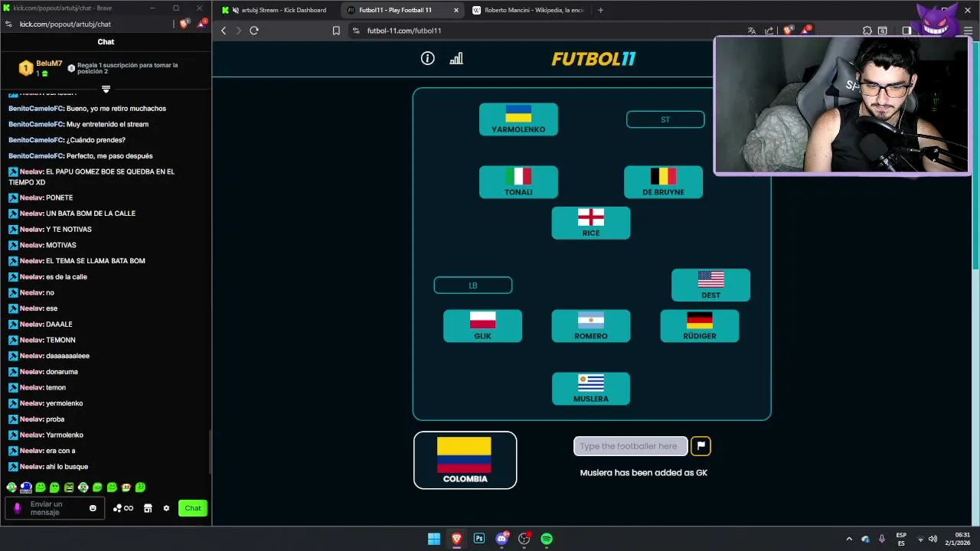Open Photoshop from the taskbar

(479, 539)
